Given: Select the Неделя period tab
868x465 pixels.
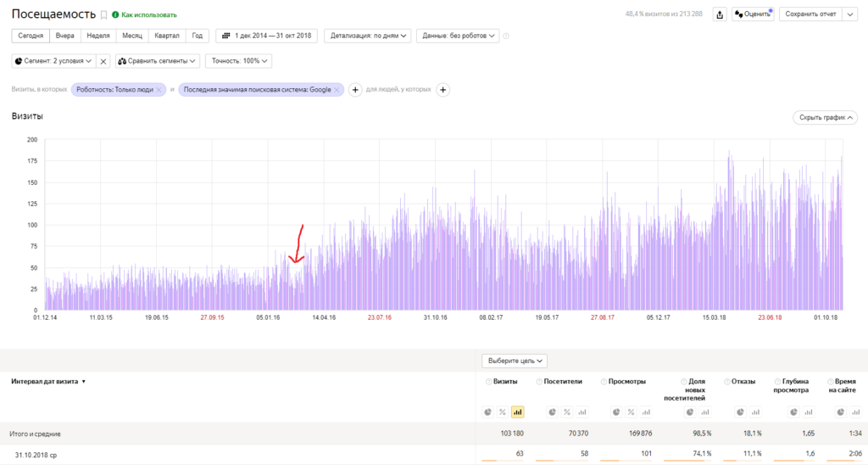Looking at the screenshot, I should pos(98,36).
